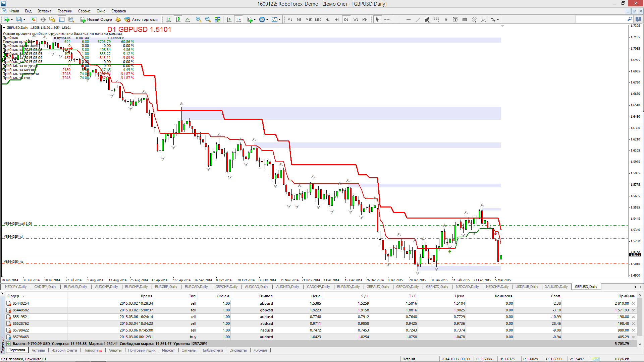Viewport: 644px width, 362px height.
Task: Click the New Chart icon
Action: [6, 19]
